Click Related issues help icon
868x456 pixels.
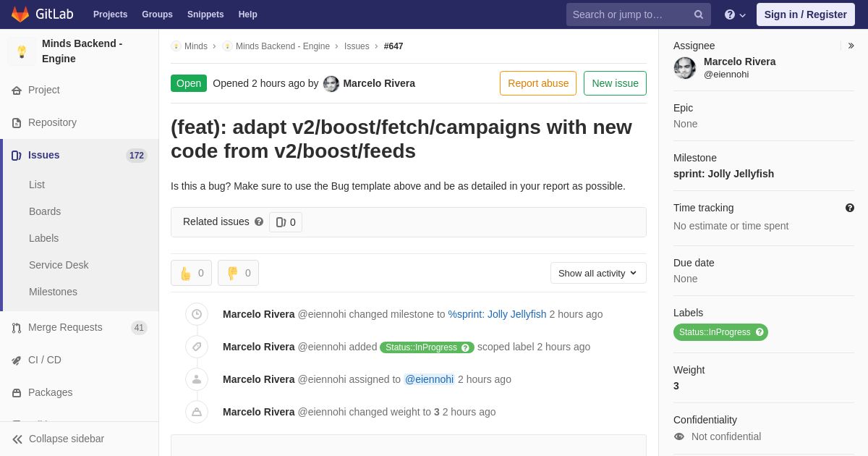[259, 221]
